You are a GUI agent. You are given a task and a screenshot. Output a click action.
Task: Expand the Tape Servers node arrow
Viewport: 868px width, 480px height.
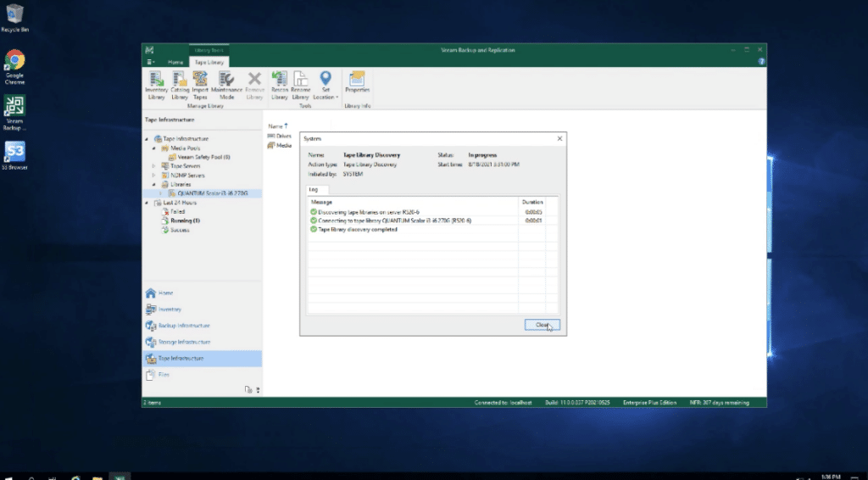pyautogui.click(x=154, y=166)
